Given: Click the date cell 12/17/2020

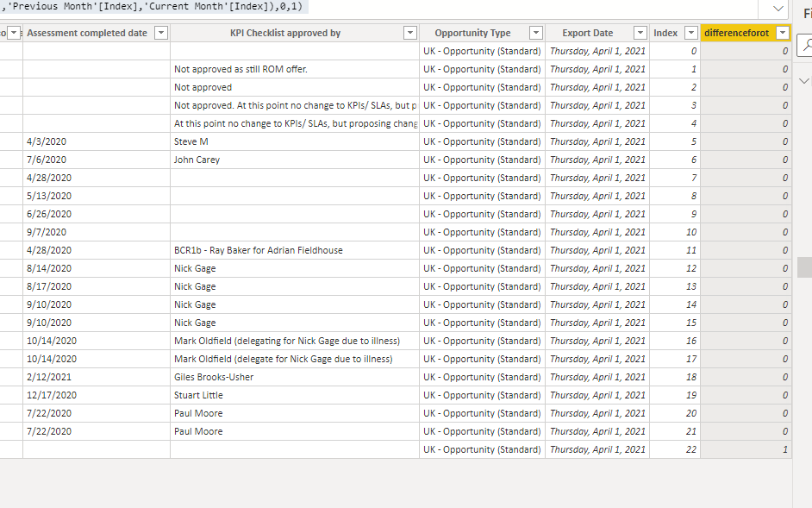Looking at the screenshot, I should (97, 396).
